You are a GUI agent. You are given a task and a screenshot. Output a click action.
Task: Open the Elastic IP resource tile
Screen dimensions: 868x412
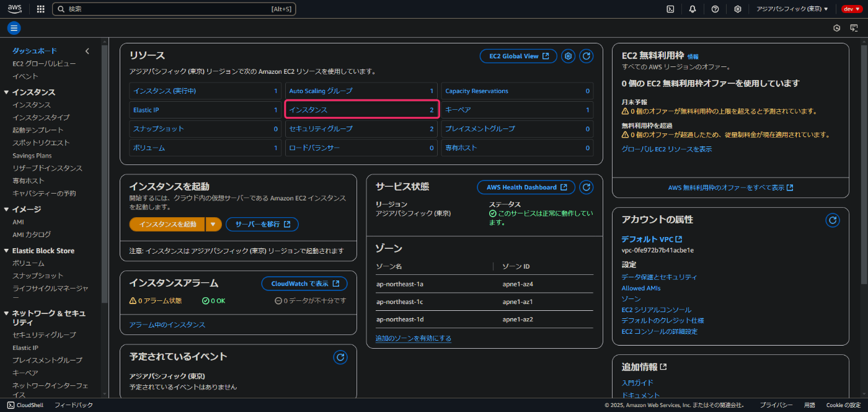tap(205, 110)
